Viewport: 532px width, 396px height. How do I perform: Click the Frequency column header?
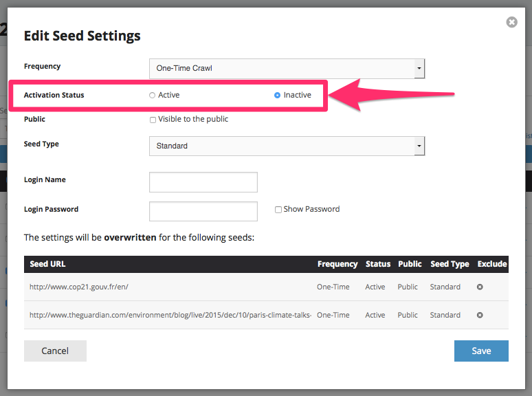337,264
